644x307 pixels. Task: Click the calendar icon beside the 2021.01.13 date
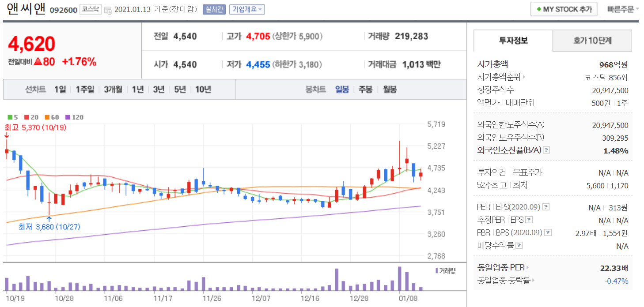coord(108,10)
